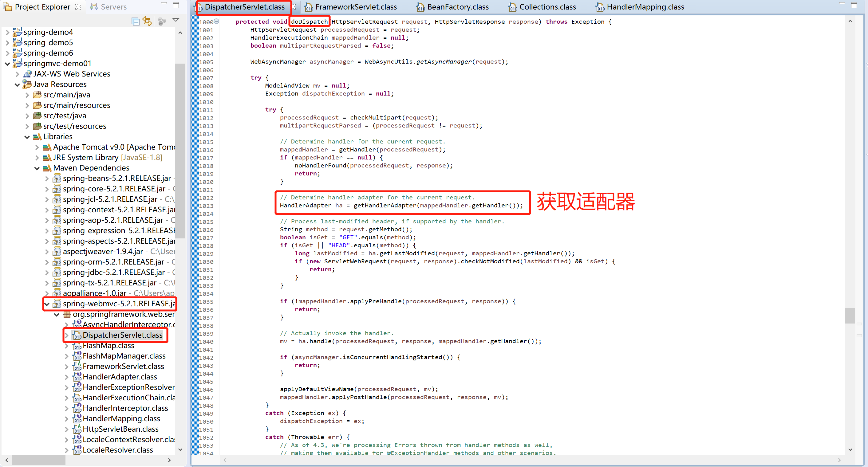The height and width of the screenshot is (467, 868).
Task: Click the aspectjweaver-1.9.4.jar icon
Action: [57, 251]
